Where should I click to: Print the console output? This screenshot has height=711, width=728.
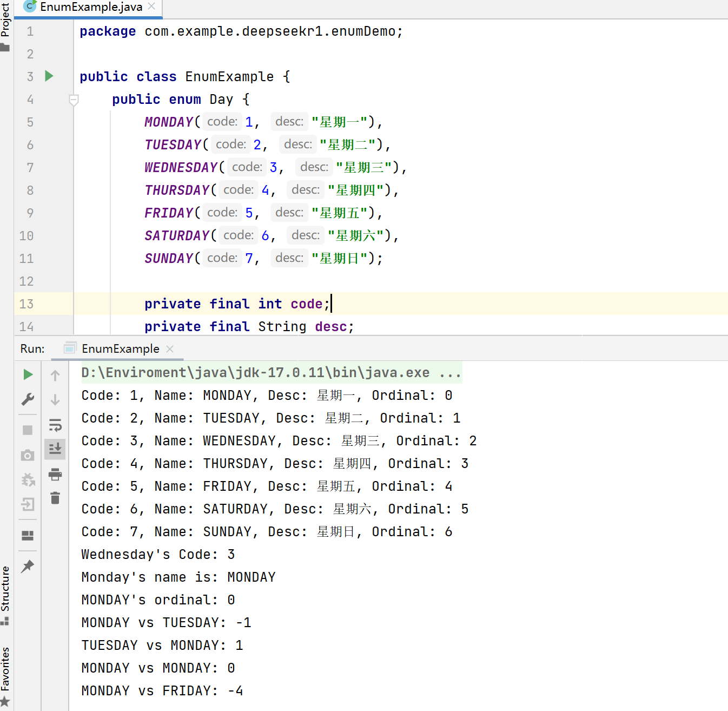[55, 475]
